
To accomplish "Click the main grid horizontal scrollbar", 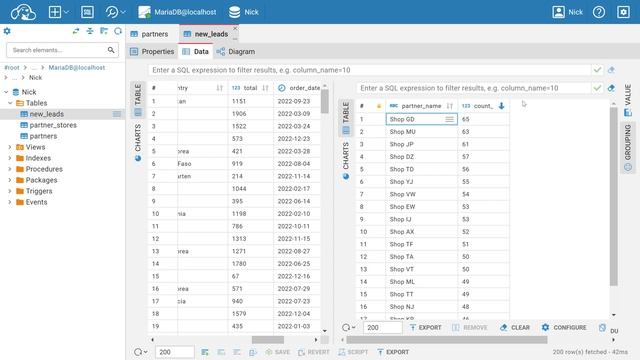I will click(x=268, y=340).
